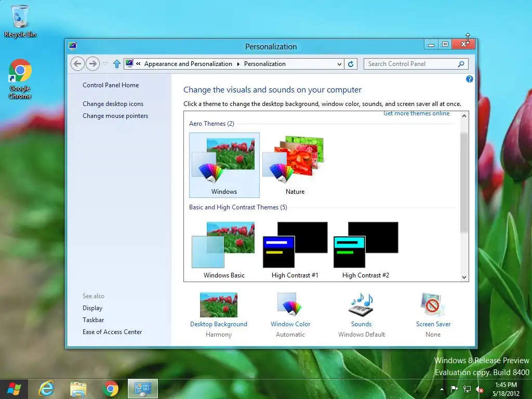Open Change desktop icons
The height and width of the screenshot is (399, 532).
pos(113,104)
